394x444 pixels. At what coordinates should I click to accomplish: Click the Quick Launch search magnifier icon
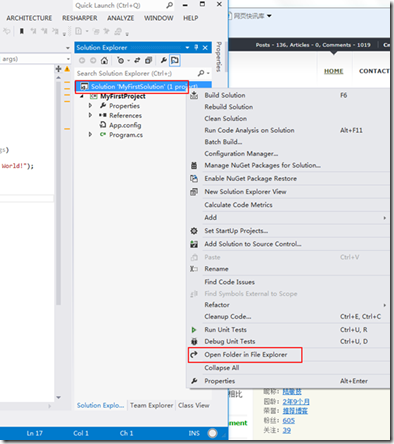tap(170, 5)
